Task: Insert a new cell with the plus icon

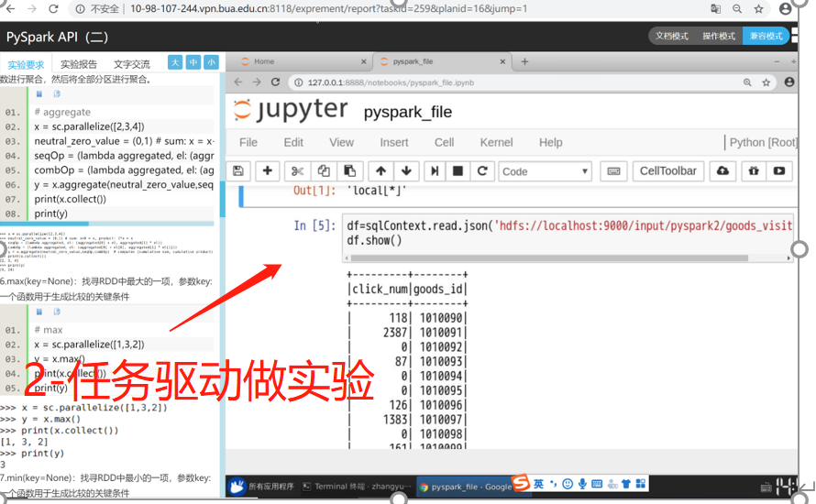Action: (268, 171)
